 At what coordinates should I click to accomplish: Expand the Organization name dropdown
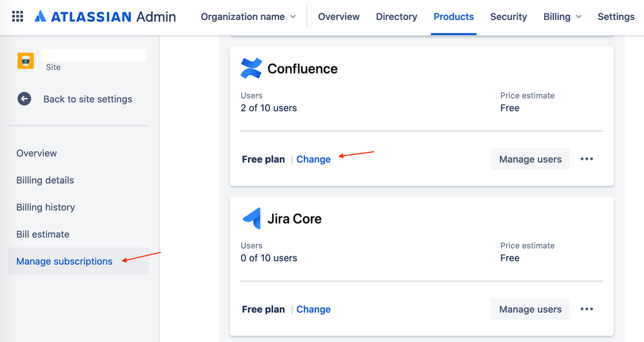pyautogui.click(x=248, y=17)
